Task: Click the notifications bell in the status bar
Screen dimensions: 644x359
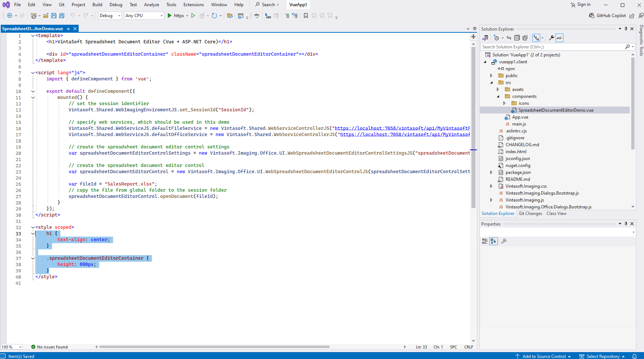Action: click(635, 356)
